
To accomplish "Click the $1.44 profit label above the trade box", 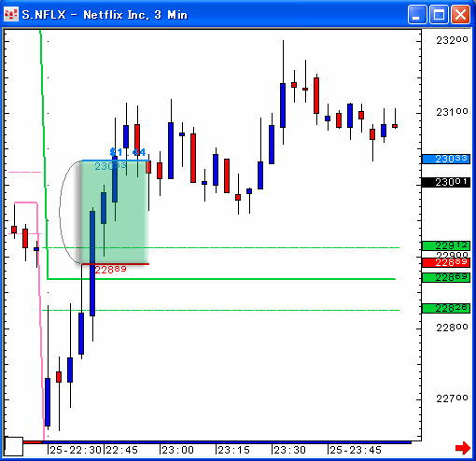I will point(128,152).
